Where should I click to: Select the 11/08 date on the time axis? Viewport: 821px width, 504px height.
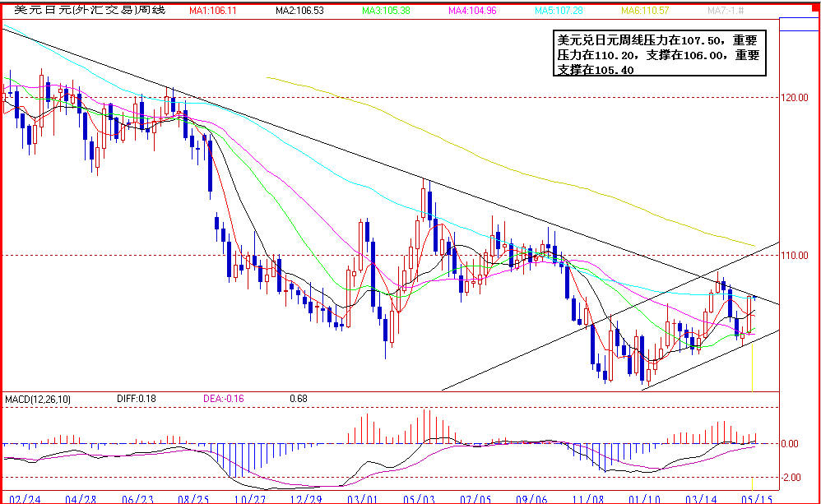588,498
